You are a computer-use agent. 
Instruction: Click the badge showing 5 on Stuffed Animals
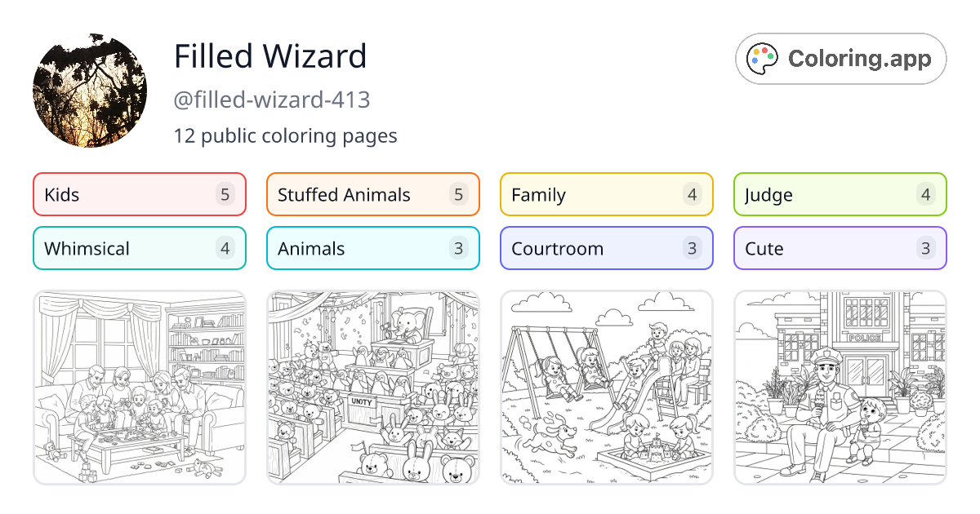[459, 194]
